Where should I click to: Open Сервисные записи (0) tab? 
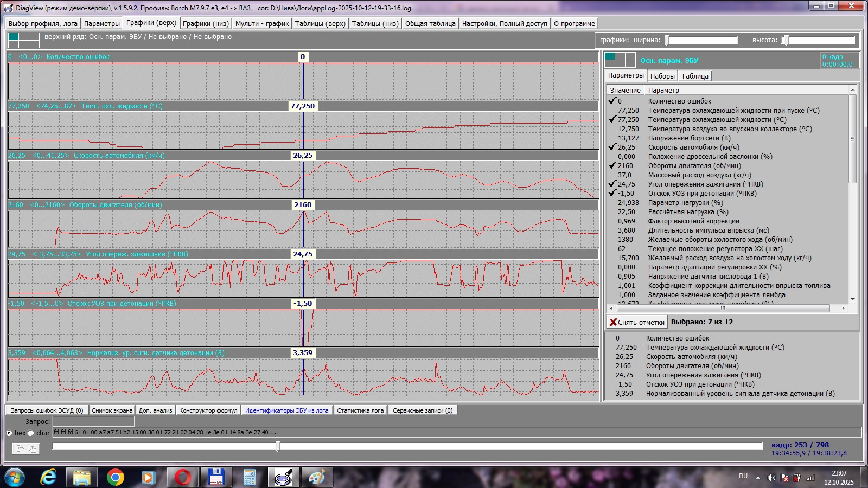423,410
